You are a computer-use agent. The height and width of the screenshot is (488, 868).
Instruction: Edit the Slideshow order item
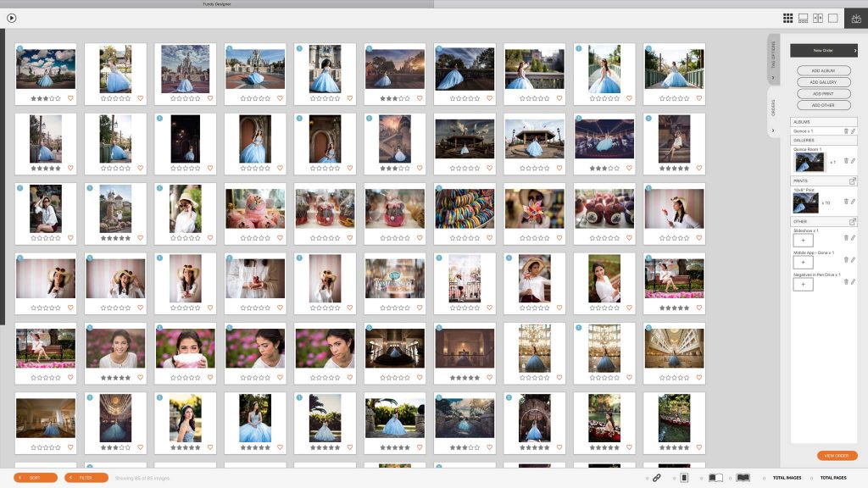point(853,237)
